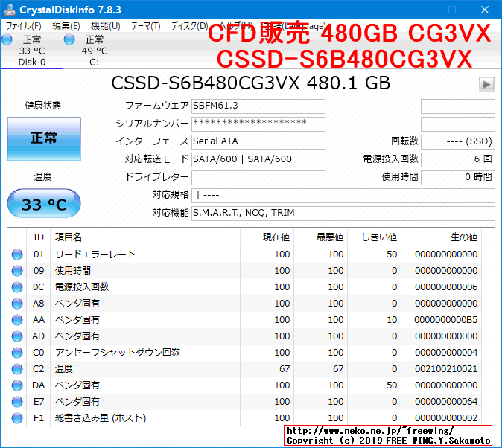Click raw value 000000000006
The height and width of the screenshot is (448, 502).
pos(446,287)
